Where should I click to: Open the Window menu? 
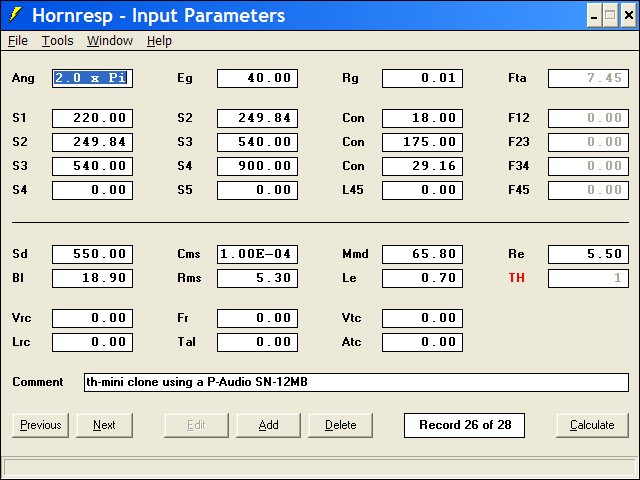pos(110,41)
